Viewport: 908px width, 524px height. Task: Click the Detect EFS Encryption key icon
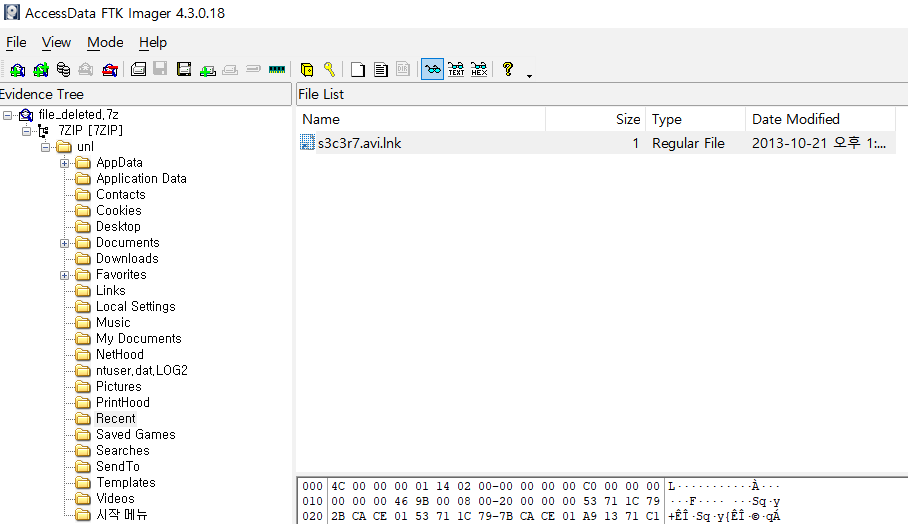(329, 69)
